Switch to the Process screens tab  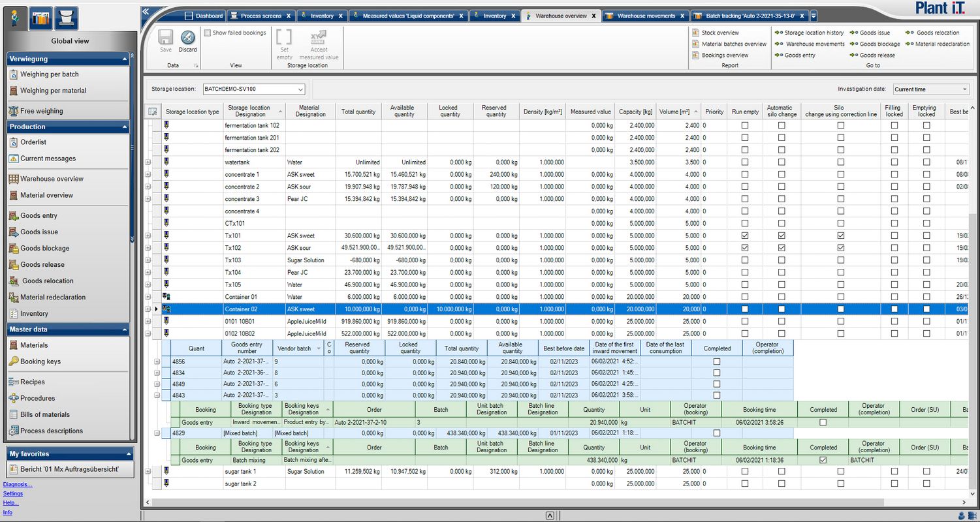tap(261, 16)
